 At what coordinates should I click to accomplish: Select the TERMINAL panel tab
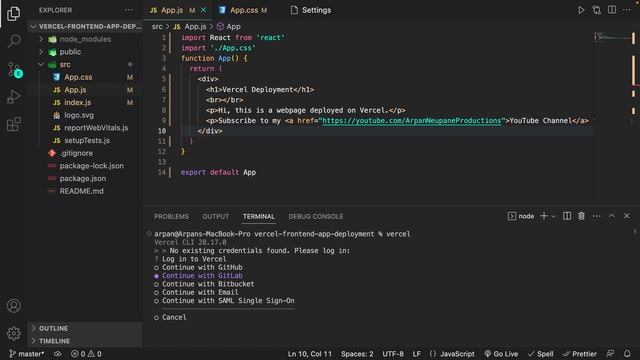pyautogui.click(x=258, y=216)
